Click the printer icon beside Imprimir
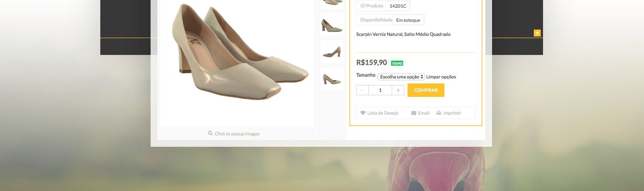Screen dimensions: 644x191 (x=439, y=113)
